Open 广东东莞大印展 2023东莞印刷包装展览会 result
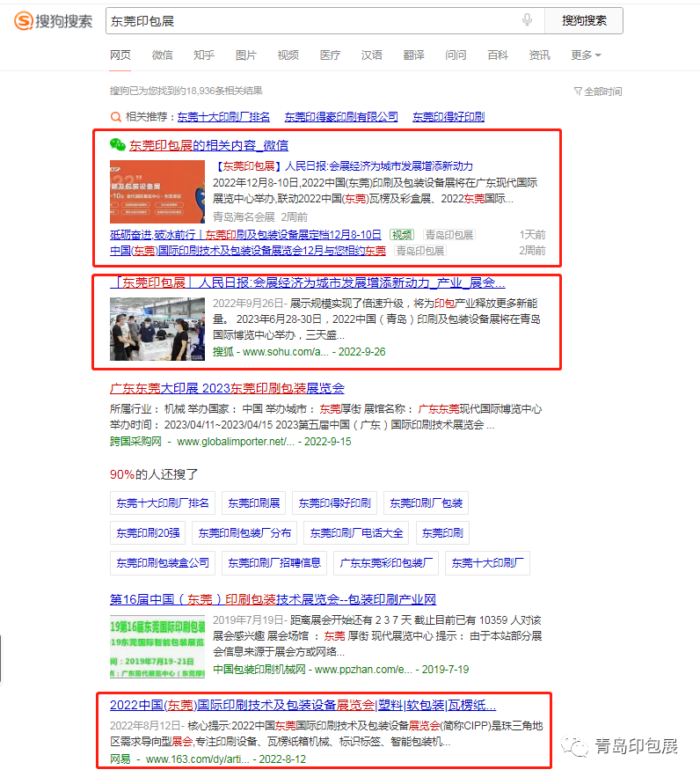 227,388
